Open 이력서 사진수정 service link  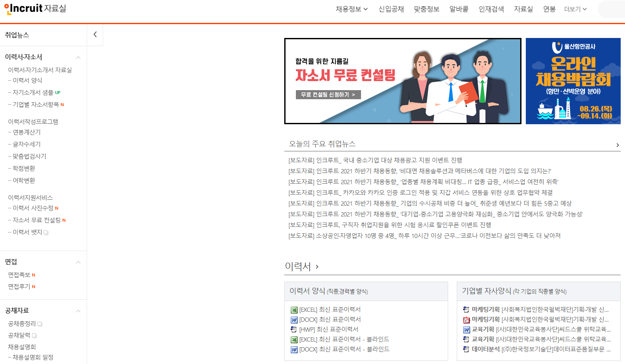pyautogui.click(x=33, y=208)
